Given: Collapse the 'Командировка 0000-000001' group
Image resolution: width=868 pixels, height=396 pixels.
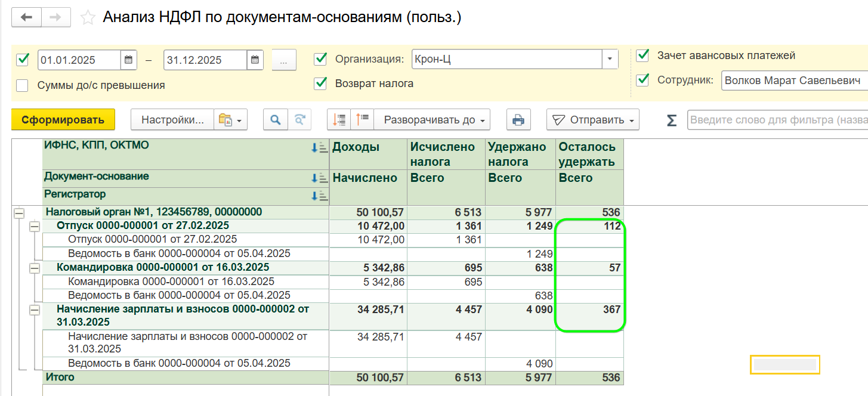Looking at the screenshot, I should pyautogui.click(x=35, y=268).
